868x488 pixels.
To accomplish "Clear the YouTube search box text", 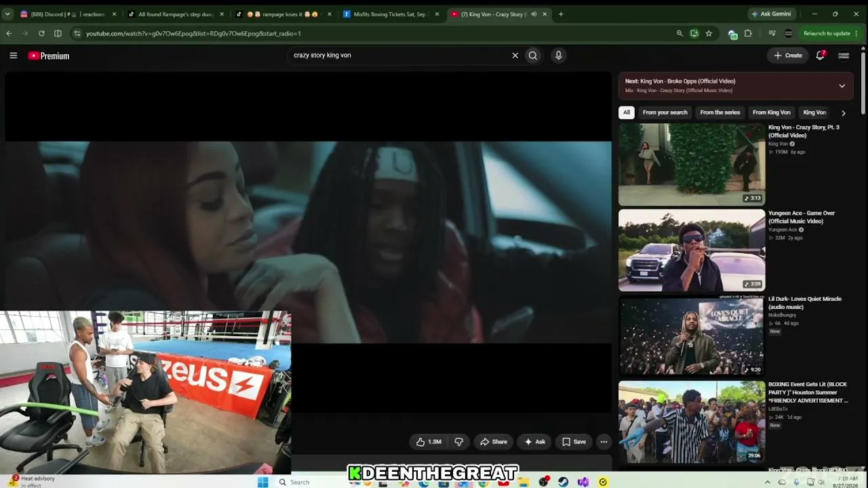I will point(515,56).
